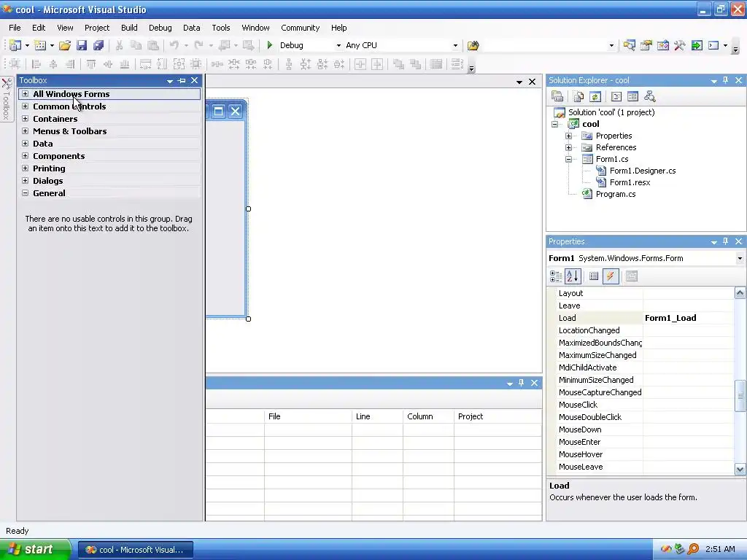The height and width of the screenshot is (560, 747).
Task: Close the Toolbox panel
Action: click(x=194, y=80)
